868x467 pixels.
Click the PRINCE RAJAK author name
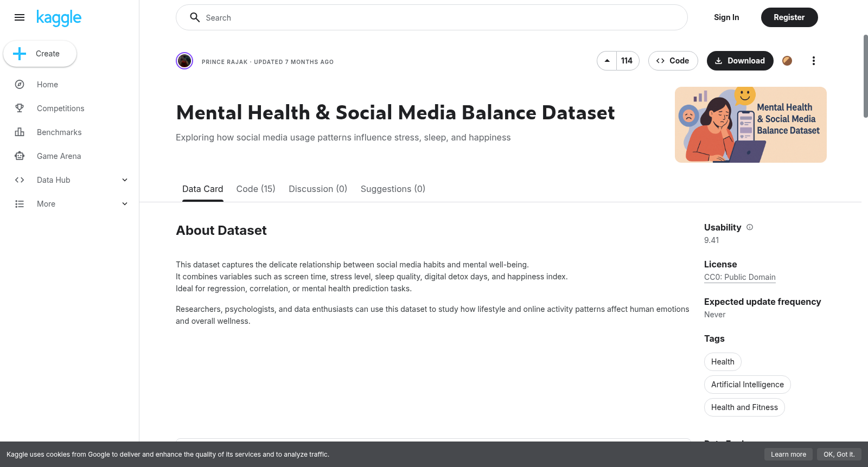225,62
